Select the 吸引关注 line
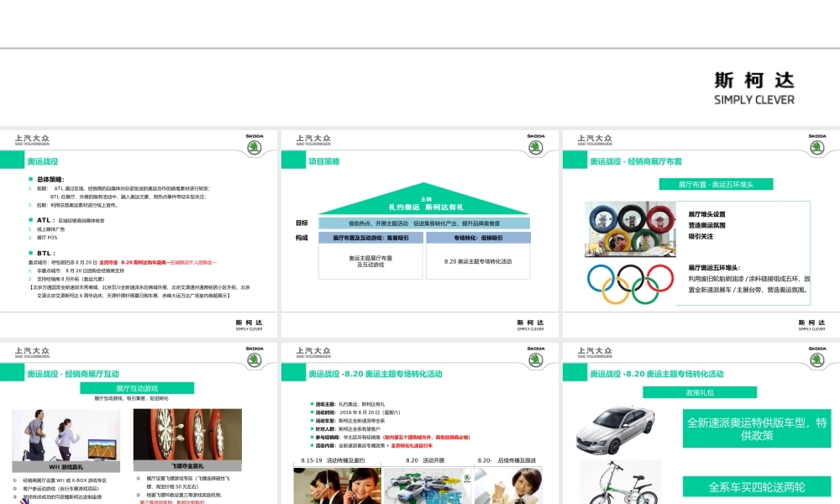Screen dimensions: 840x504 click(701, 236)
